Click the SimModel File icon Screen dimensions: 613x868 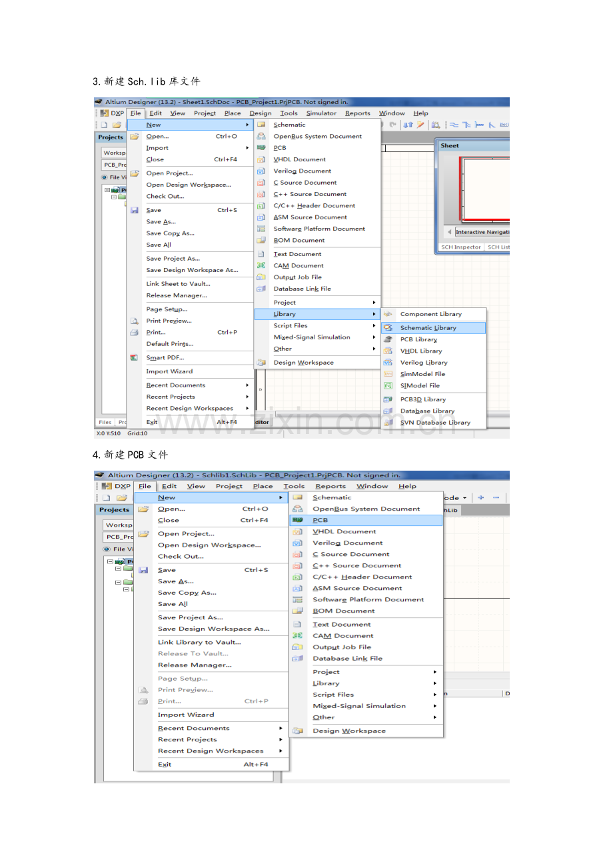point(388,374)
